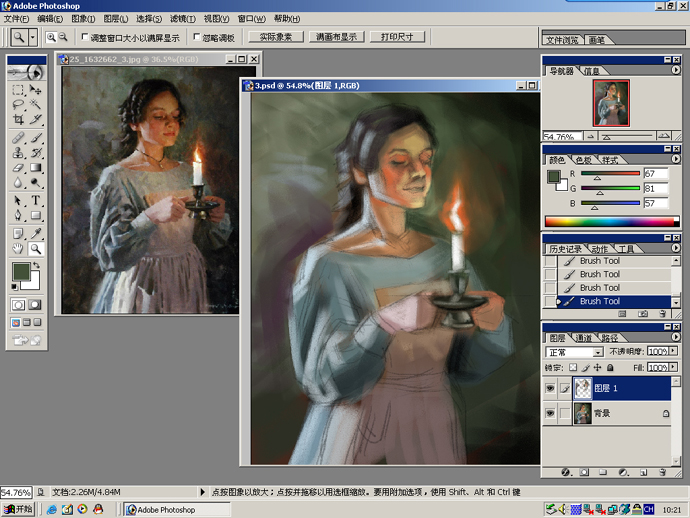Switch to the 通道 tab

[x=584, y=338]
